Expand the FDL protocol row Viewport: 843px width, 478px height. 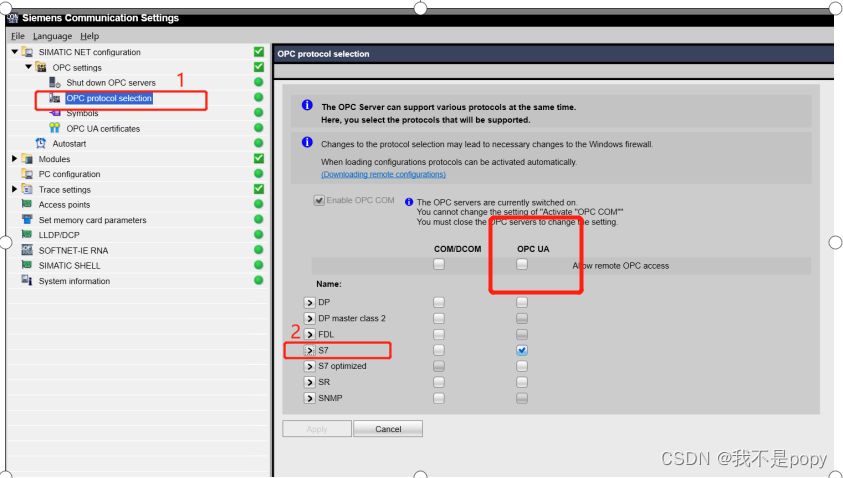pos(309,334)
